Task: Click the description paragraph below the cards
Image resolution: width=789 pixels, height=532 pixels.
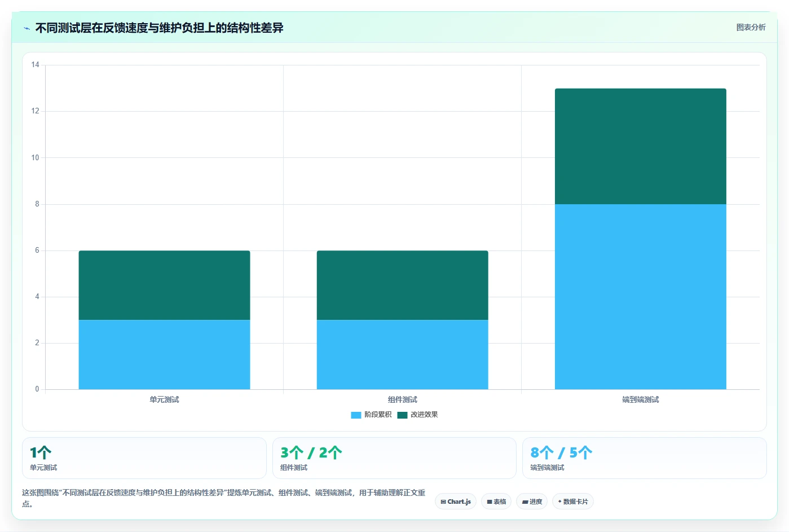Action: tap(223, 498)
